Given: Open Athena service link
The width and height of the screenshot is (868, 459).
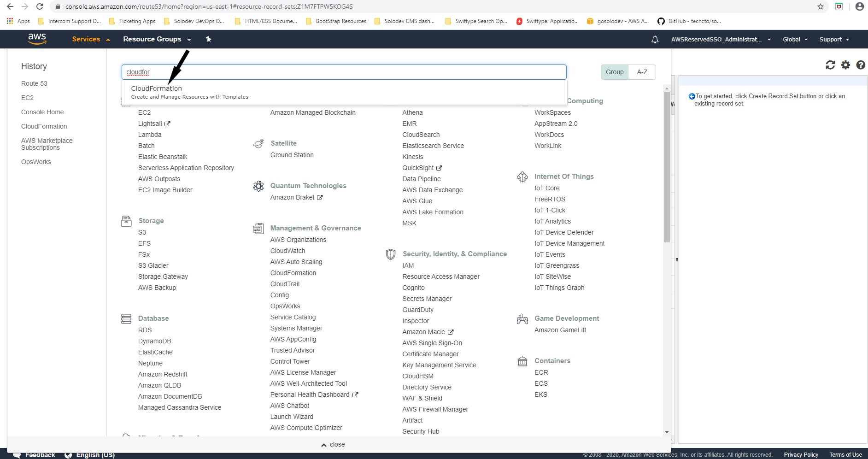Looking at the screenshot, I should 412,112.
